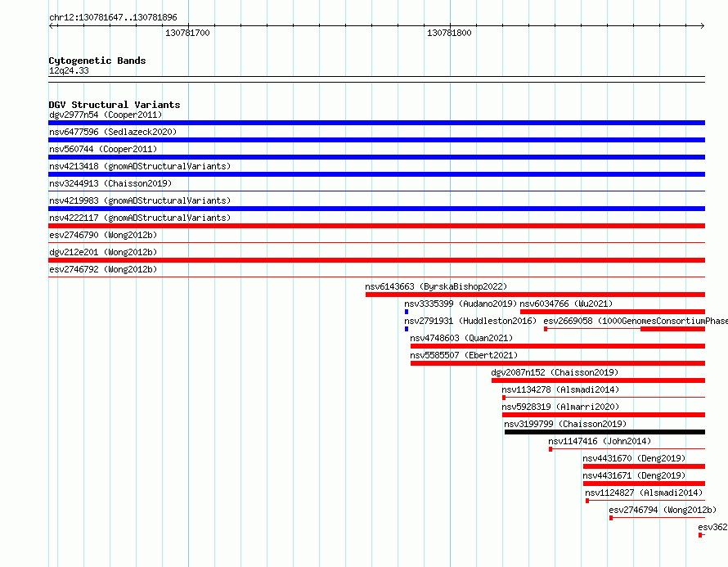
Task: Select nsv6143663 (ByrskaBishop2022) label
Action: [x=436, y=286]
